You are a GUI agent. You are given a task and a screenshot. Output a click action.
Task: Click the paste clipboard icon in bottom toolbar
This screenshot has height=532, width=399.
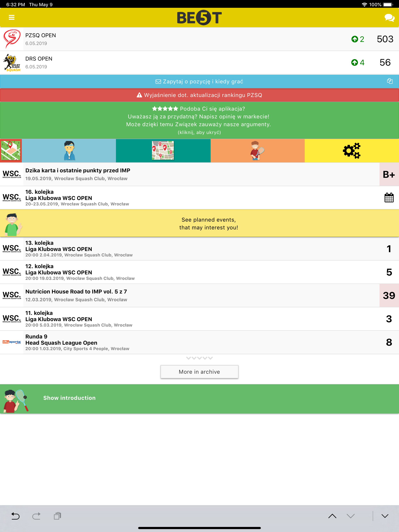(x=57, y=516)
